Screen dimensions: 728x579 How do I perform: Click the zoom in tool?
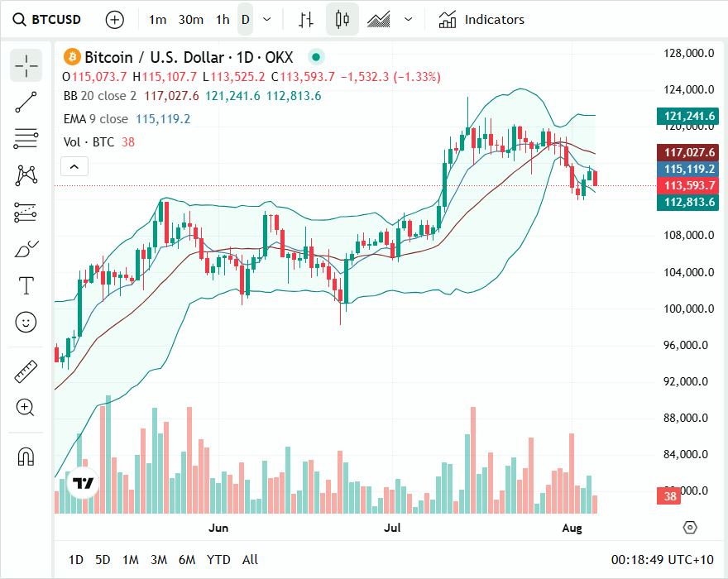click(26, 407)
